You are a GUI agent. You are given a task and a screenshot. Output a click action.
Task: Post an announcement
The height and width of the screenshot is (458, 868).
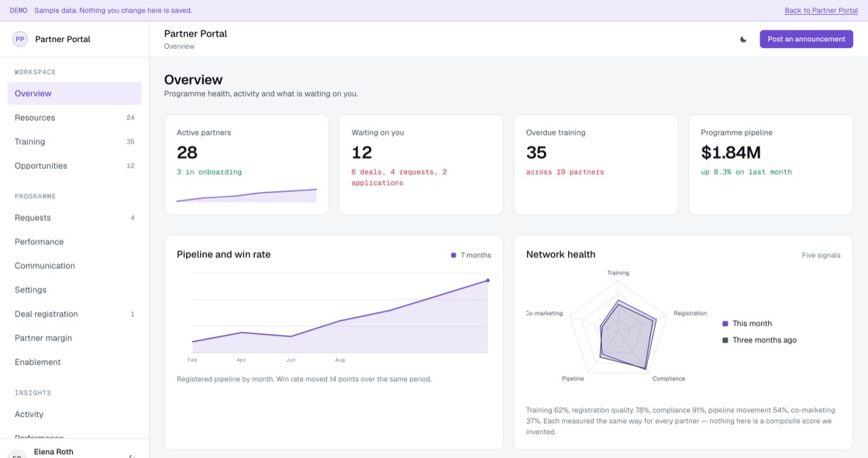click(806, 40)
